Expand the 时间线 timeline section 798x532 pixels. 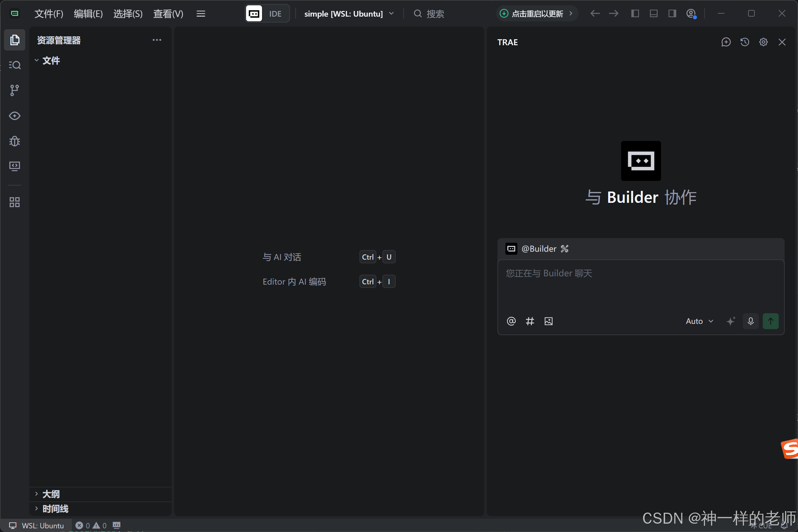tap(55, 509)
